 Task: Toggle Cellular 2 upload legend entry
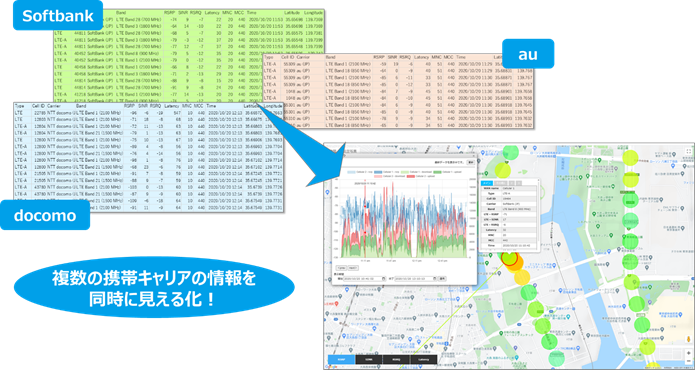[421, 176]
